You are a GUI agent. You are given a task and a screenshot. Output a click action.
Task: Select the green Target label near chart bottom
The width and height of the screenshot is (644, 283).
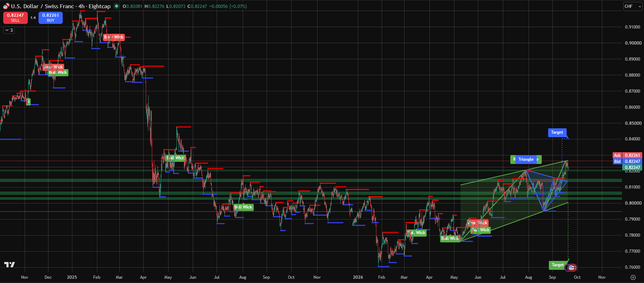[x=558, y=265]
